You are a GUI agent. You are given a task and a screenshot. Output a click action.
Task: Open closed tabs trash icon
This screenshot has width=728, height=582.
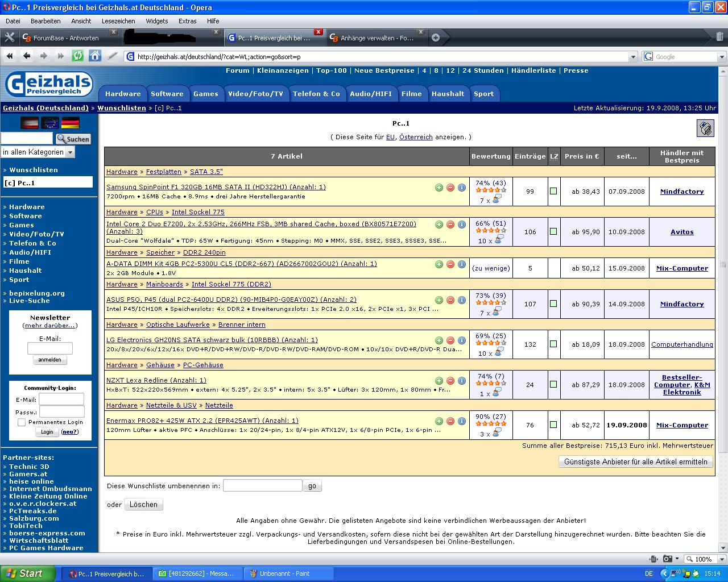point(719,37)
